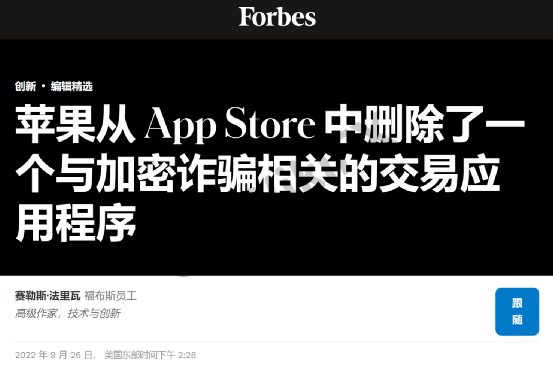Click the characters 交易应 in headline
This screenshot has height=378, width=553.
coord(440,173)
